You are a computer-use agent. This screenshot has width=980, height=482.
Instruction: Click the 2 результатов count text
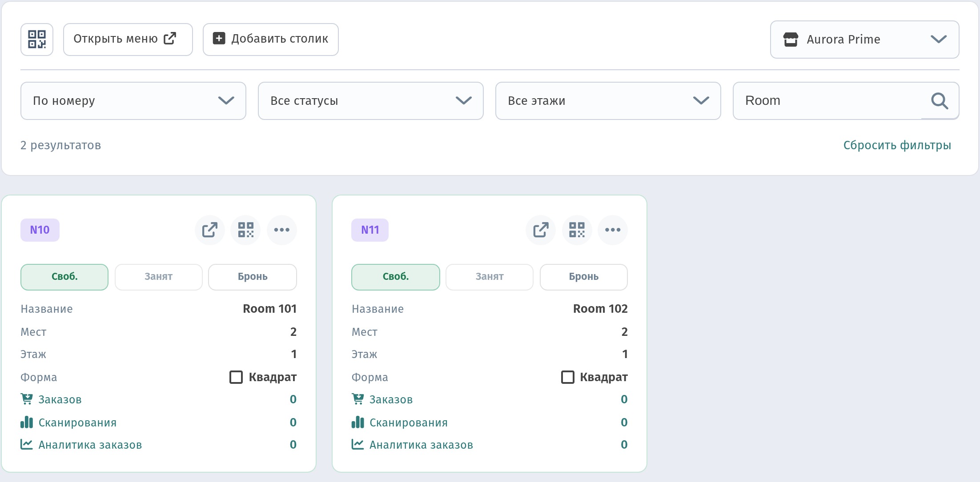click(61, 145)
